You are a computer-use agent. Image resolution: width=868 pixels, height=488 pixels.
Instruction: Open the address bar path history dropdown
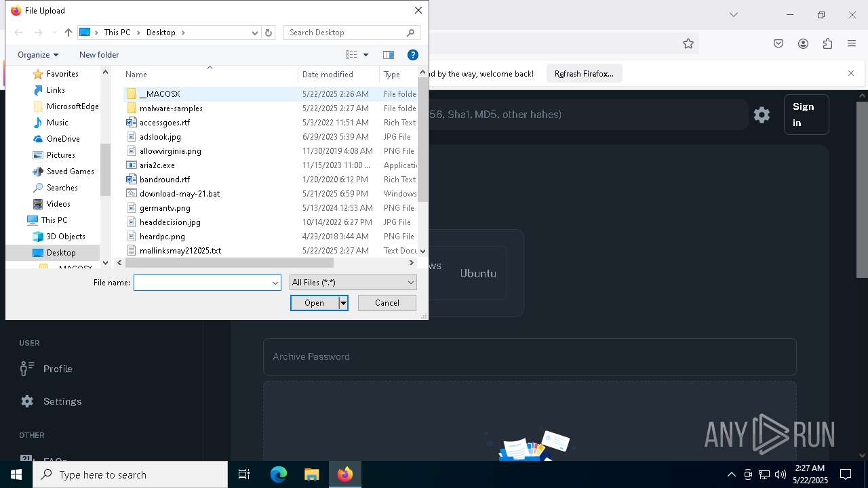[x=255, y=33]
